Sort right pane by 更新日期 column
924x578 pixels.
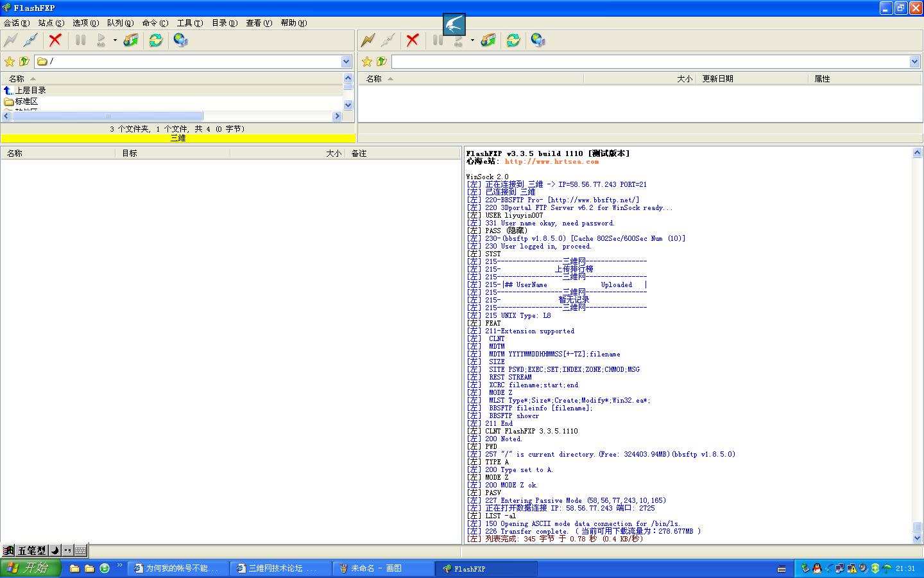click(752, 78)
